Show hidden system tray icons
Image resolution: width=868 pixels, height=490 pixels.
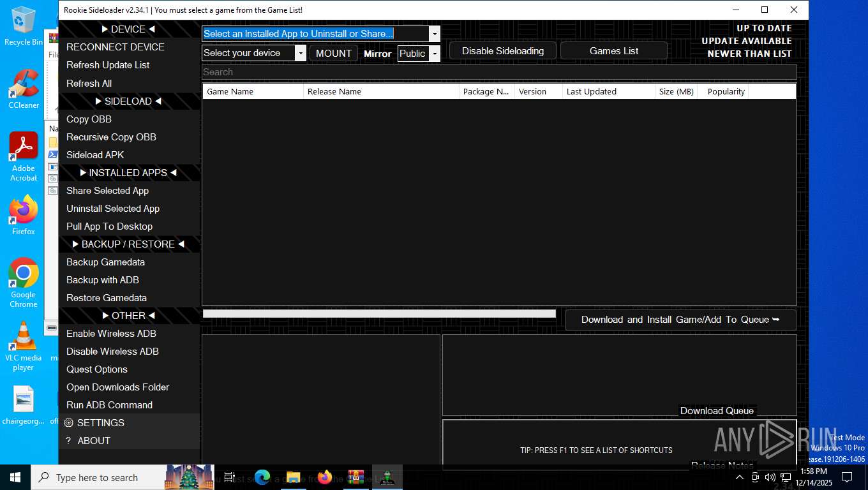click(740, 477)
